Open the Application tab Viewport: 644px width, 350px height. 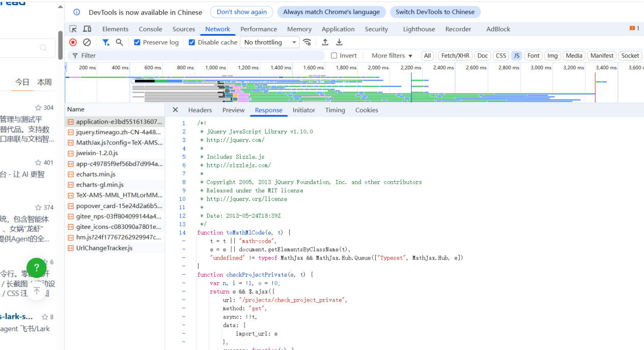click(x=338, y=29)
